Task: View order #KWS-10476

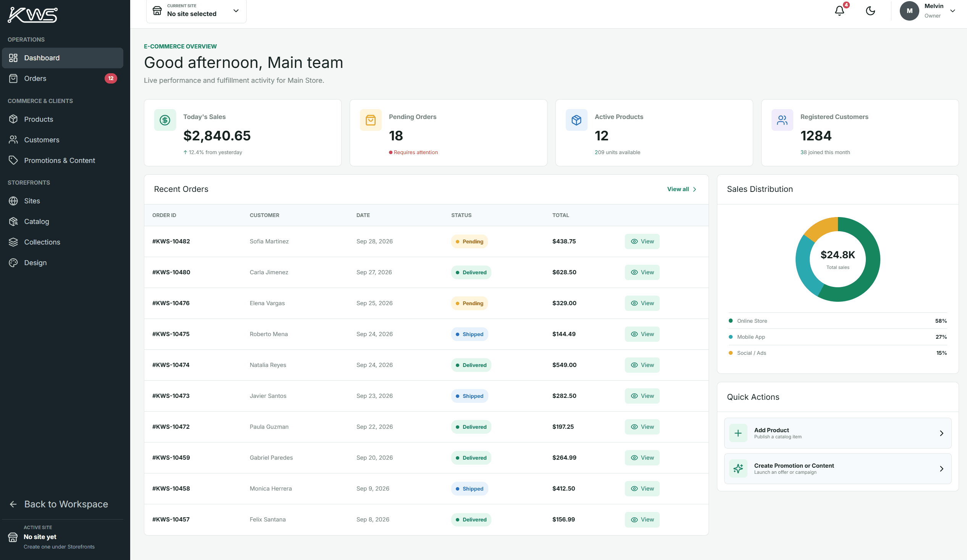Action: tap(642, 303)
